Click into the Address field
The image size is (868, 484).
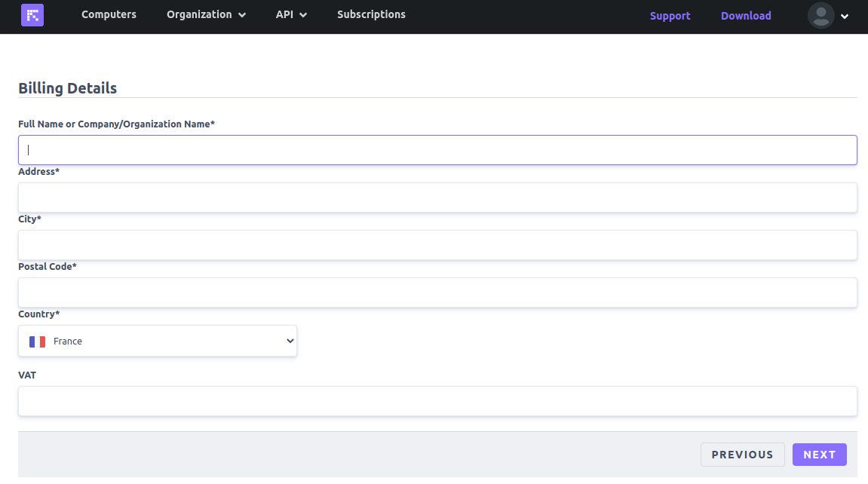(x=437, y=198)
